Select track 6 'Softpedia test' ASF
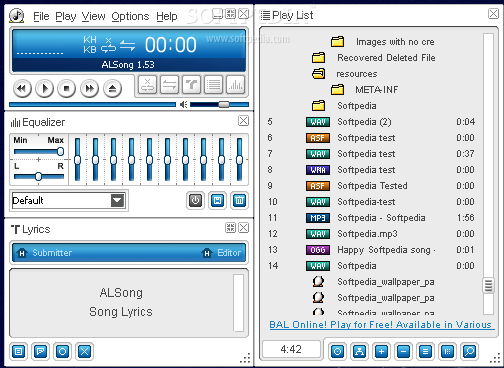 pyautogui.click(x=373, y=138)
